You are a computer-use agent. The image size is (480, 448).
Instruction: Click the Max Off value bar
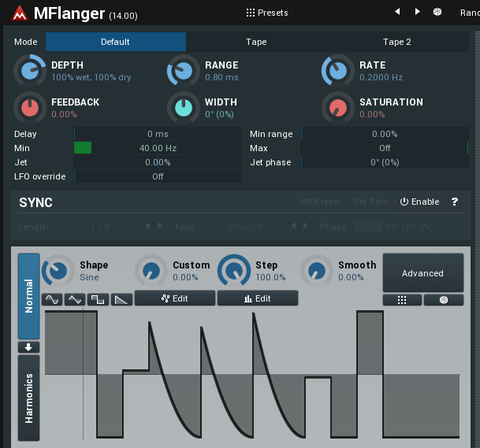[385, 148]
